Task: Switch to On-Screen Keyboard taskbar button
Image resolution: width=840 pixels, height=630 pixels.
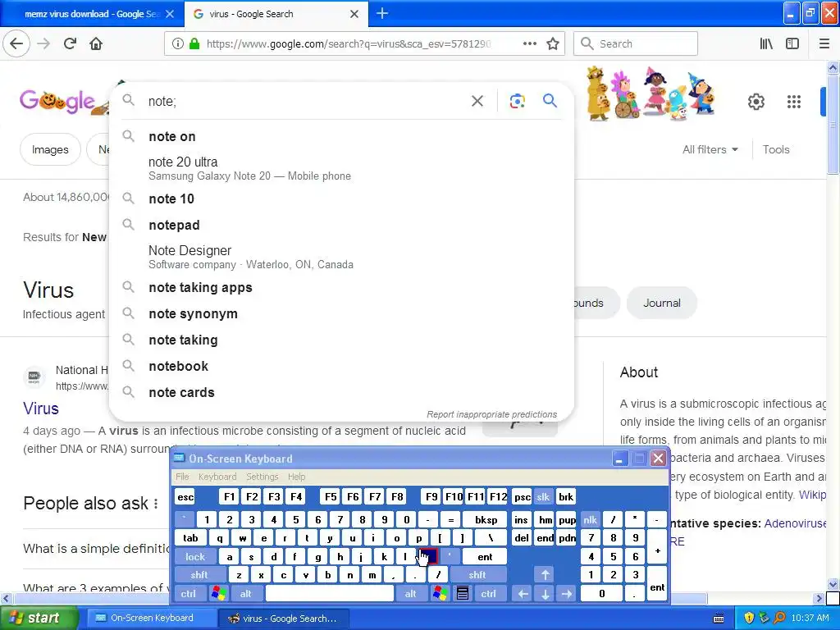Action: pos(152,618)
